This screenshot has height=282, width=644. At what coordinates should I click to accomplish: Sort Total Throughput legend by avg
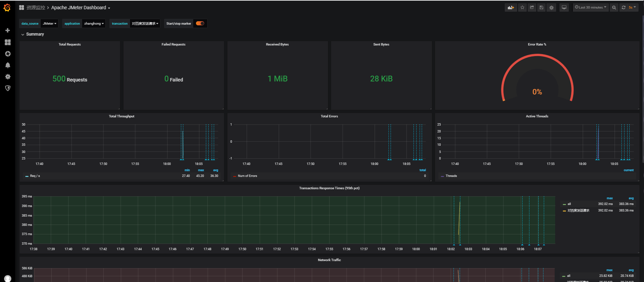click(215, 170)
